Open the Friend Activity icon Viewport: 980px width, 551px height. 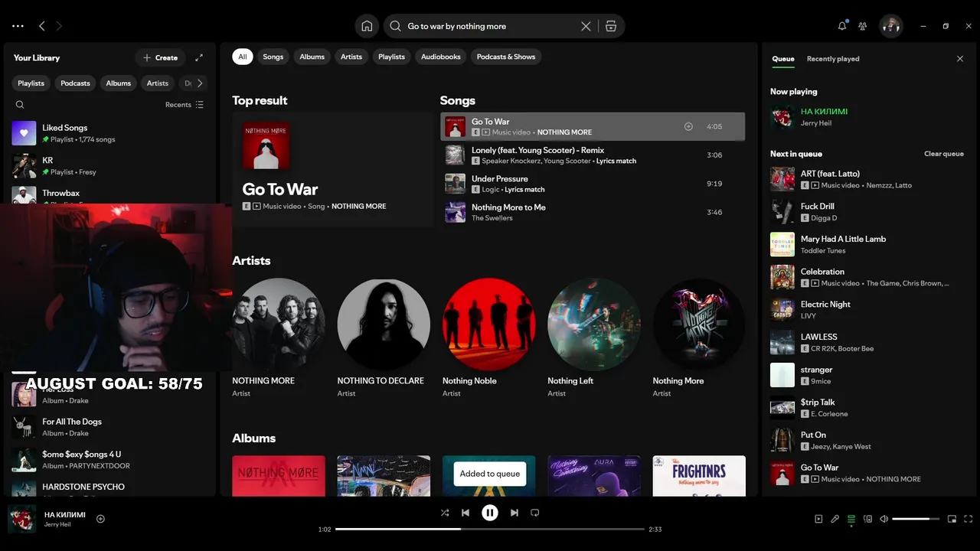click(863, 26)
